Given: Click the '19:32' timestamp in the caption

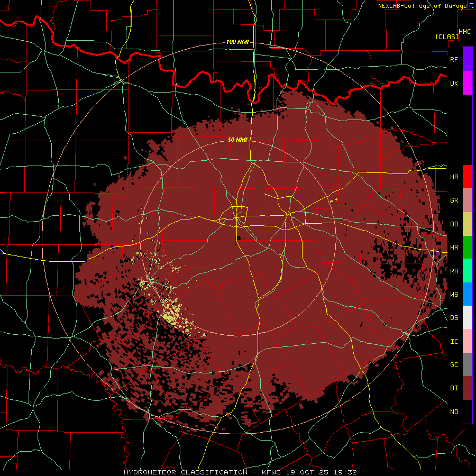Looking at the screenshot, I should tap(346, 472).
